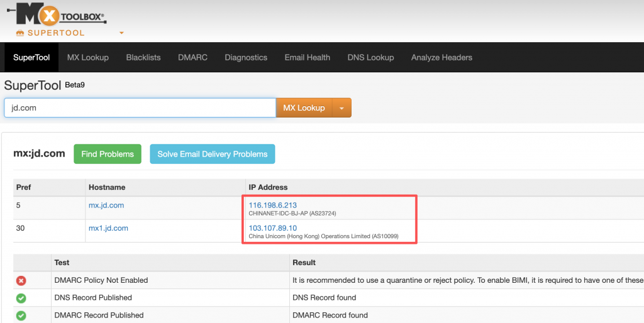Open the Email Health tab

(x=307, y=57)
